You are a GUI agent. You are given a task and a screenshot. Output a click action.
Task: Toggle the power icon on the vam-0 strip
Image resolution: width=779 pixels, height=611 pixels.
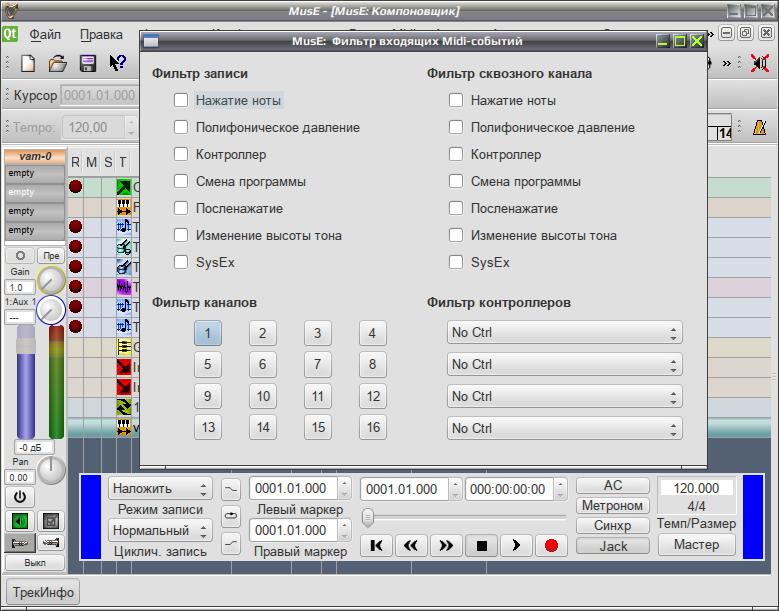point(20,497)
